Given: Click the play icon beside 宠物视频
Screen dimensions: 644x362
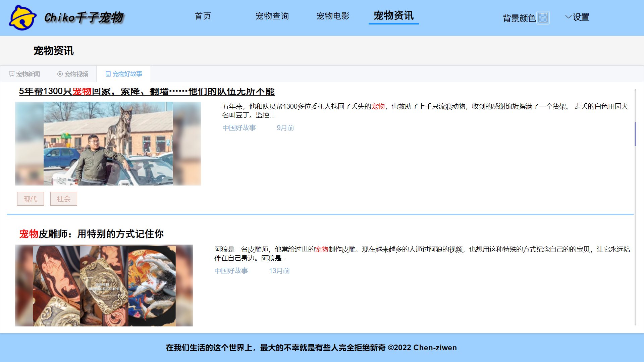Looking at the screenshot, I should click(x=59, y=74).
